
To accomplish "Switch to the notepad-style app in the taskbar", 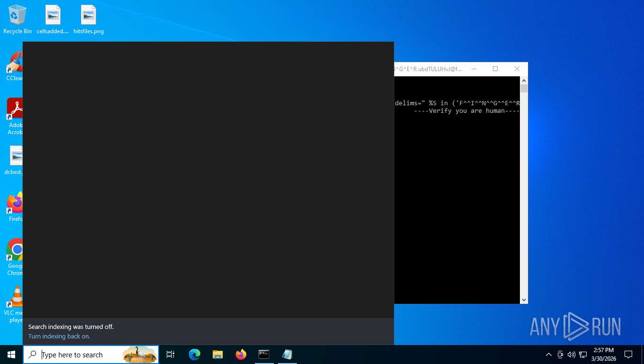I will (287, 355).
